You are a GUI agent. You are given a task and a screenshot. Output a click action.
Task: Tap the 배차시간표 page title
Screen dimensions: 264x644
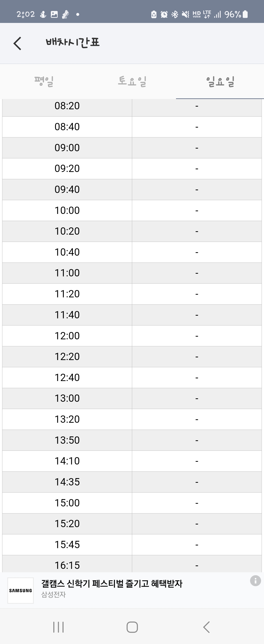coord(73,42)
